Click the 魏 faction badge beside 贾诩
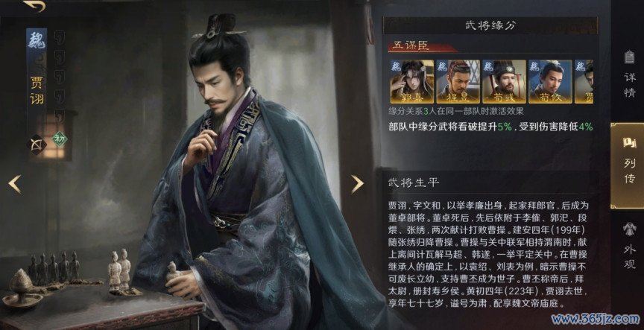 coord(37,41)
